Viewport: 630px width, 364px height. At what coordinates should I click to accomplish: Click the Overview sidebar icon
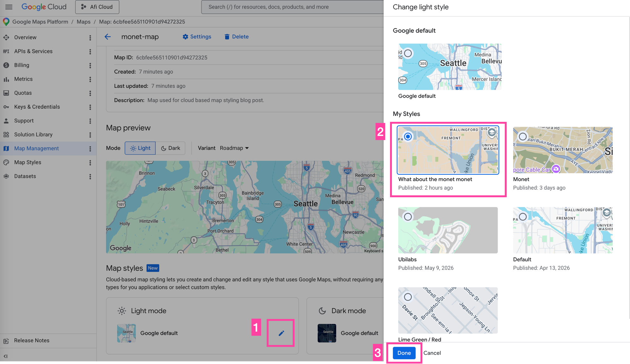click(x=6, y=37)
